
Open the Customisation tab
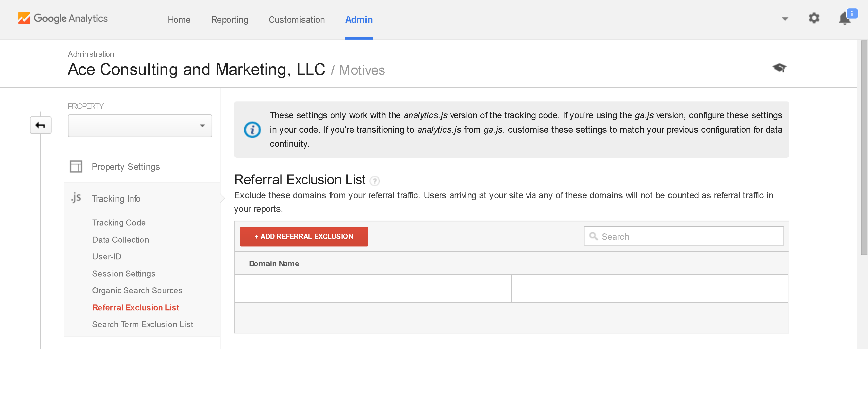[296, 20]
